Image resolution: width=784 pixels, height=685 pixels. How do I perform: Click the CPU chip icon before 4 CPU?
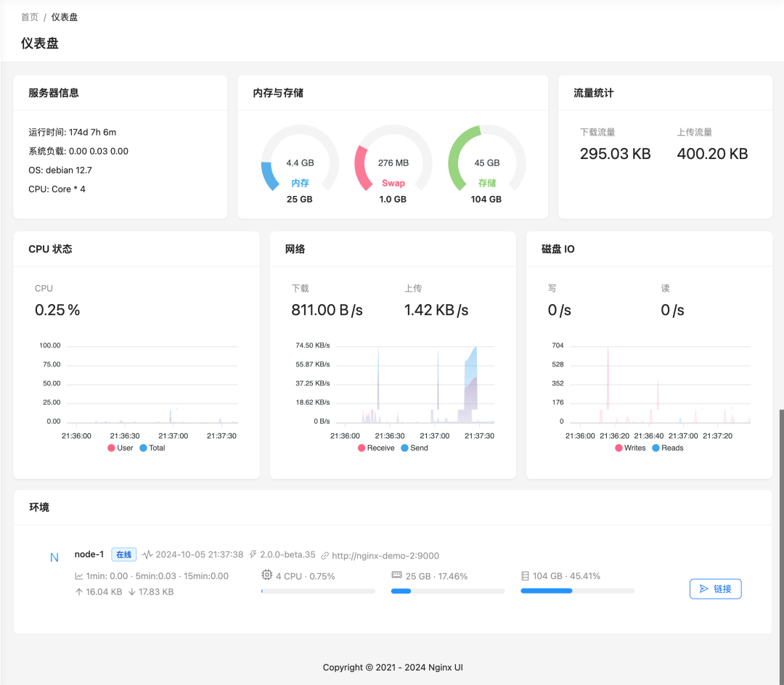tap(267, 575)
